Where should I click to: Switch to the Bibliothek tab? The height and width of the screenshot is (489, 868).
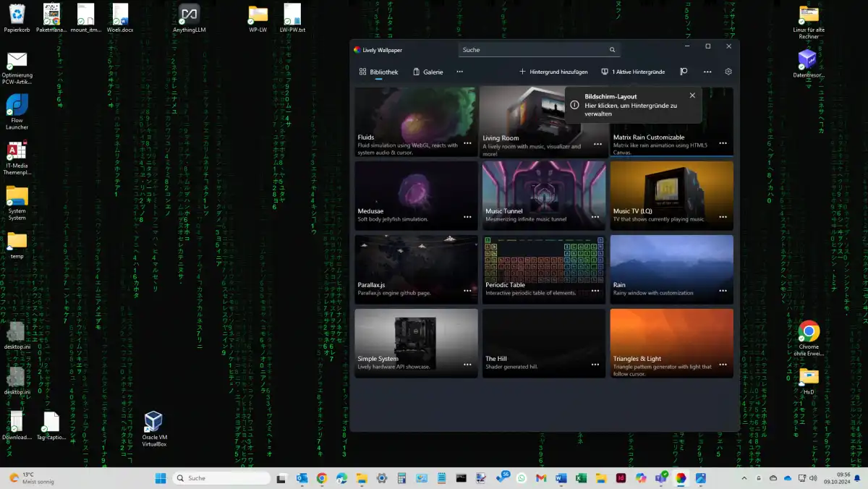coord(378,72)
